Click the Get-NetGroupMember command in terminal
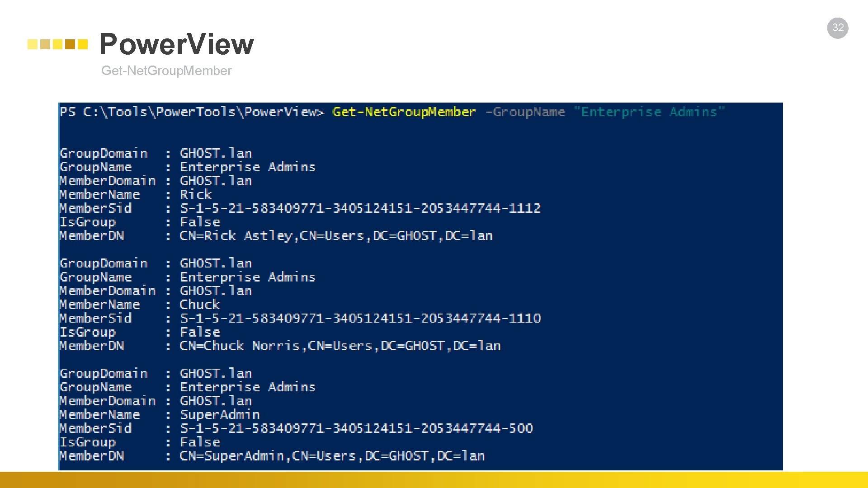This screenshot has height=488, width=868. click(404, 112)
